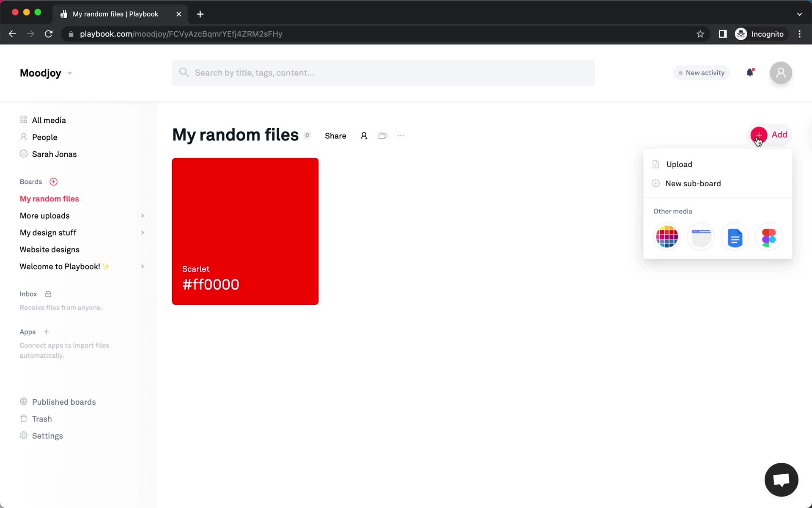Click the New sub-board icon
This screenshot has width=812, height=508.
pyautogui.click(x=656, y=183)
